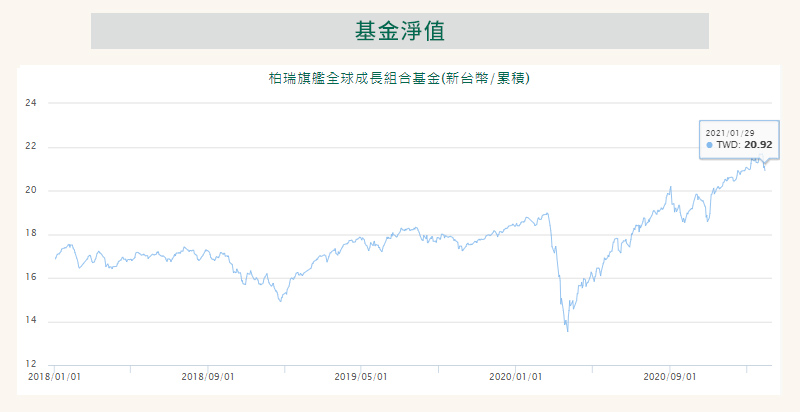This screenshot has width=800, height=412.
Task: Click the 22 y-axis label
Action: click(x=31, y=147)
